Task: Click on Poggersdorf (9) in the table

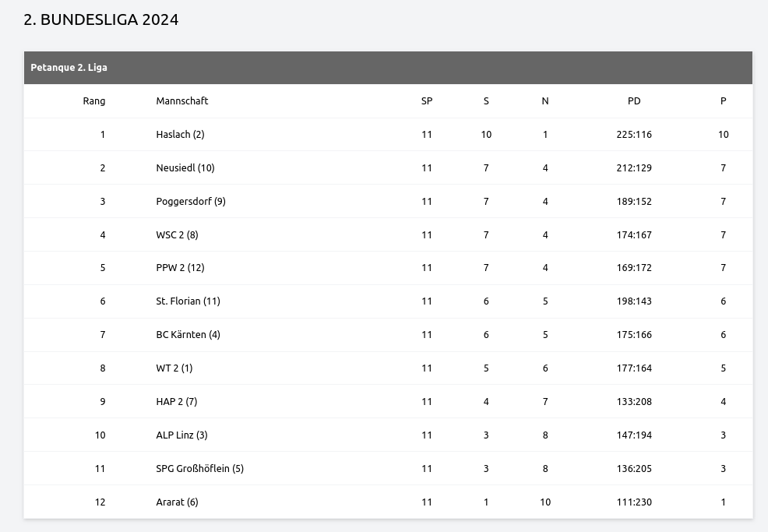Action: click(191, 201)
